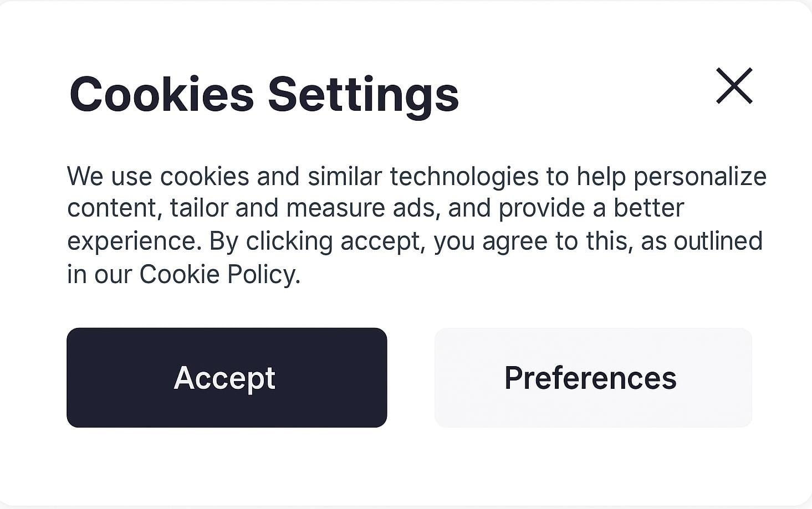Click the cookie description paragraph
This screenshot has width=812, height=509.
tap(416, 225)
